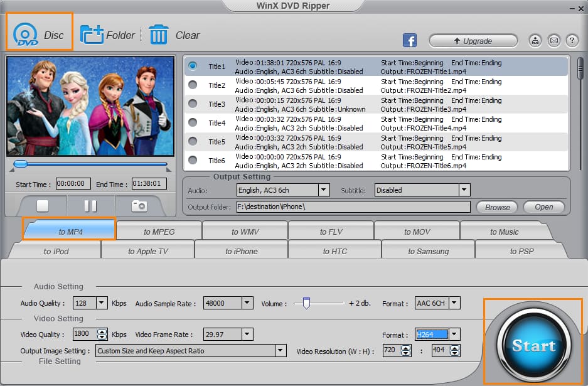The height and width of the screenshot is (386, 588).
Task: Expand Video Frame Rate dropdown
Action: coord(247,334)
